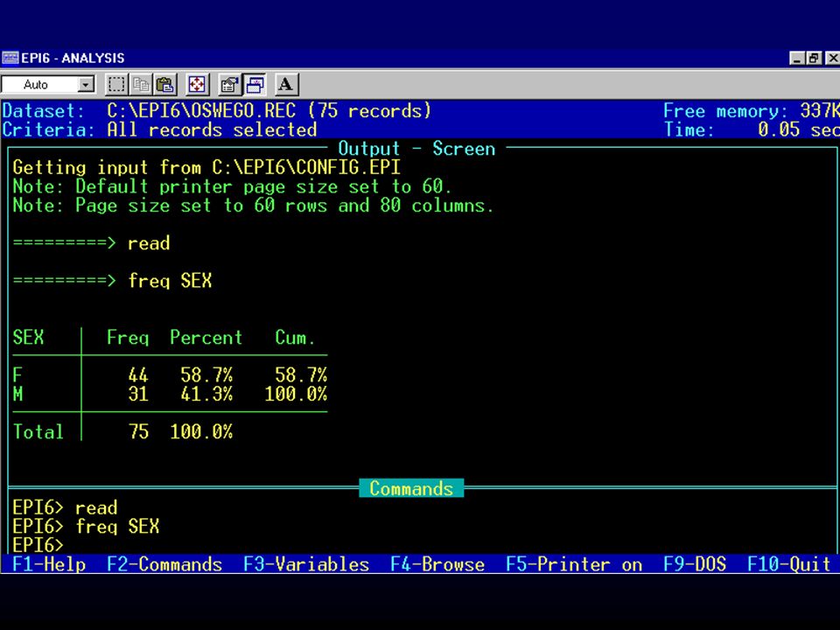The image size is (840, 630).
Task: Click the total count 75
Action: pyautogui.click(x=138, y=431)
